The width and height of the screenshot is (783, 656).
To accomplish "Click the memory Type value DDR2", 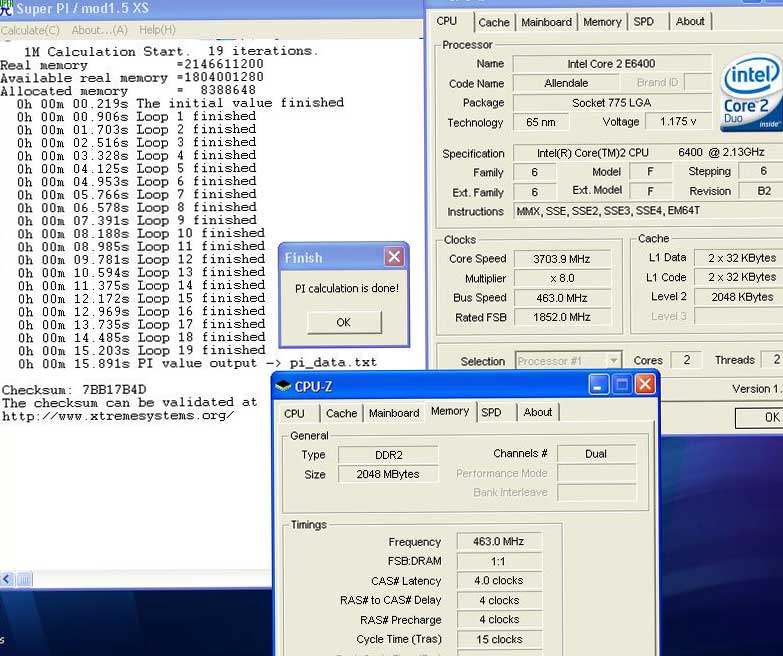I will 388,455.
